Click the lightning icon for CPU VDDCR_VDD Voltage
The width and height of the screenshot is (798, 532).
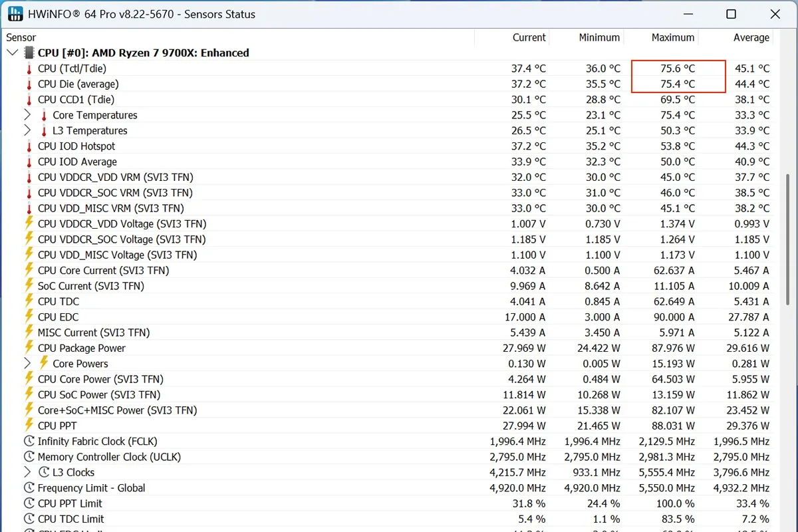click(x=29, y=223)
